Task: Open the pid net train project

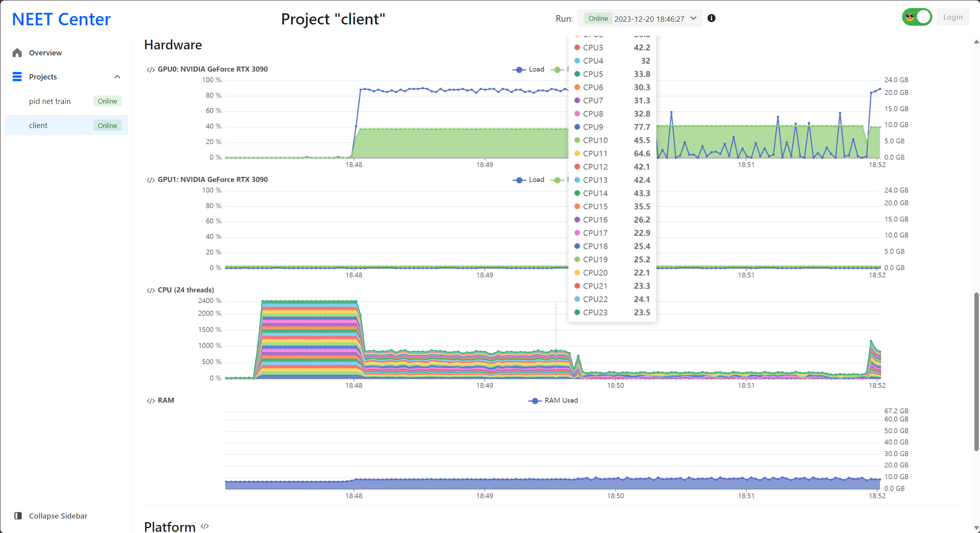Action: [x=50, y=101]
